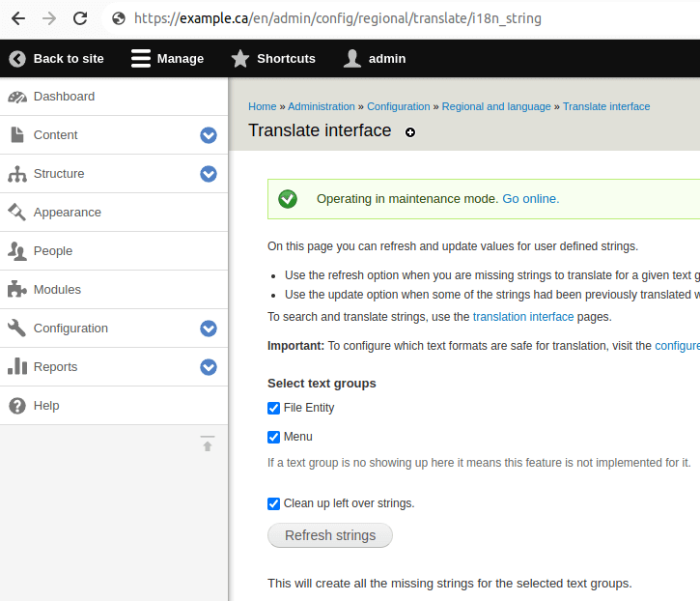The width and height of the screenshot is (700, 601).
Task: Click the Back to site label
Action: [x=69, y=59]
